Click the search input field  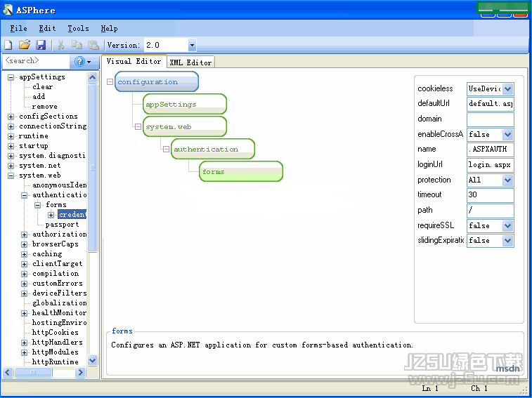pyautogui.click(x=36, y=61)
